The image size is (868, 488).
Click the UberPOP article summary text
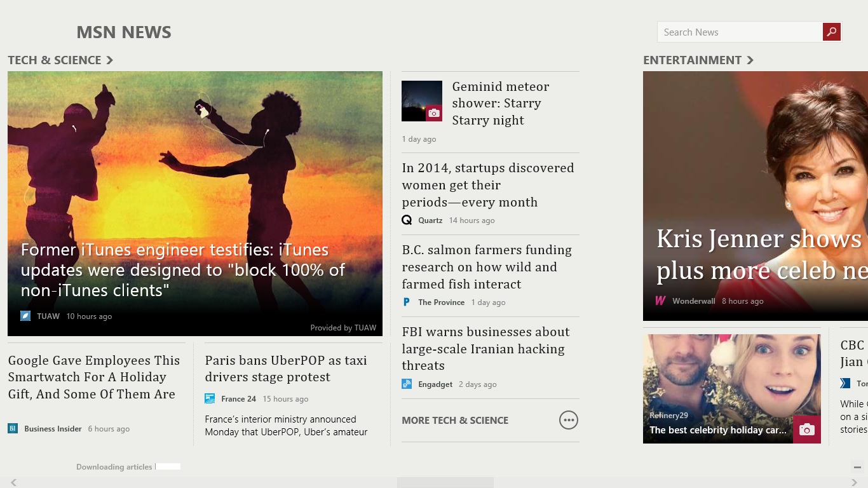point(286,426)
